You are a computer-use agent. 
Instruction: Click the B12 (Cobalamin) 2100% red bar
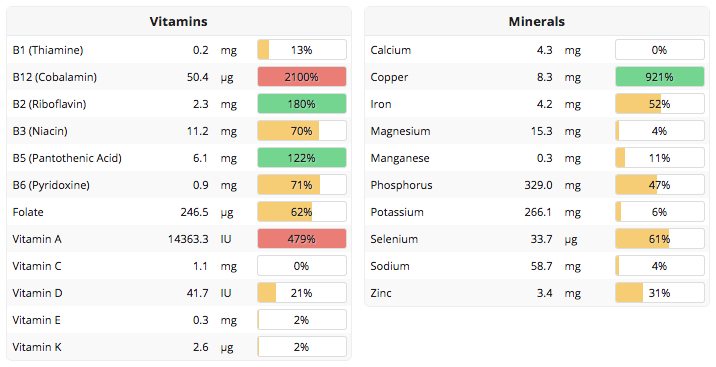[302, 77]
